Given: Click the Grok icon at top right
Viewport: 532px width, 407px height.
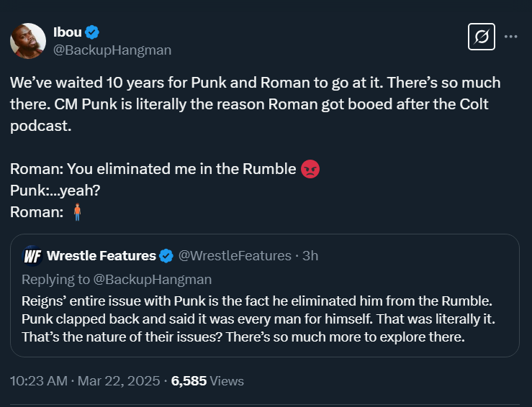Looking at the screenshot, I should click(481, 36).
